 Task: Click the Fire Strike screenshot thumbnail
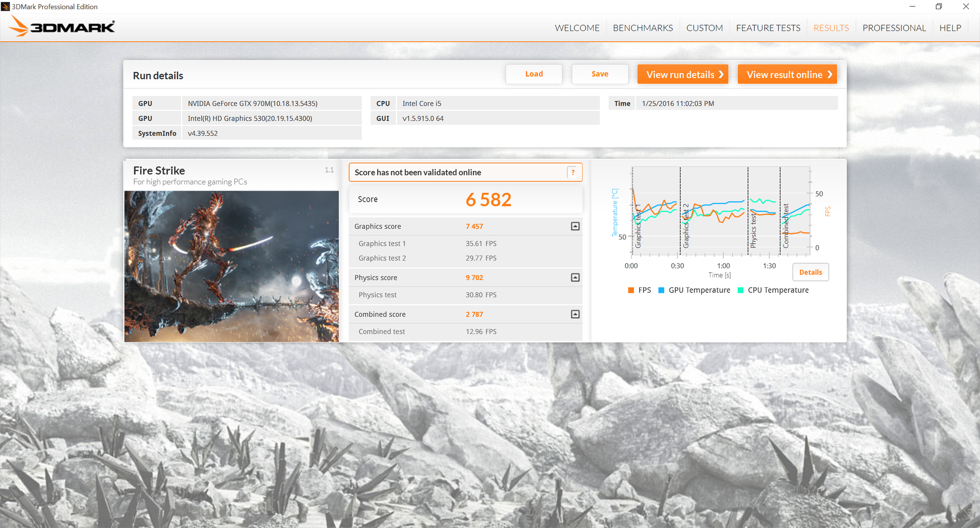click(231, 266)
